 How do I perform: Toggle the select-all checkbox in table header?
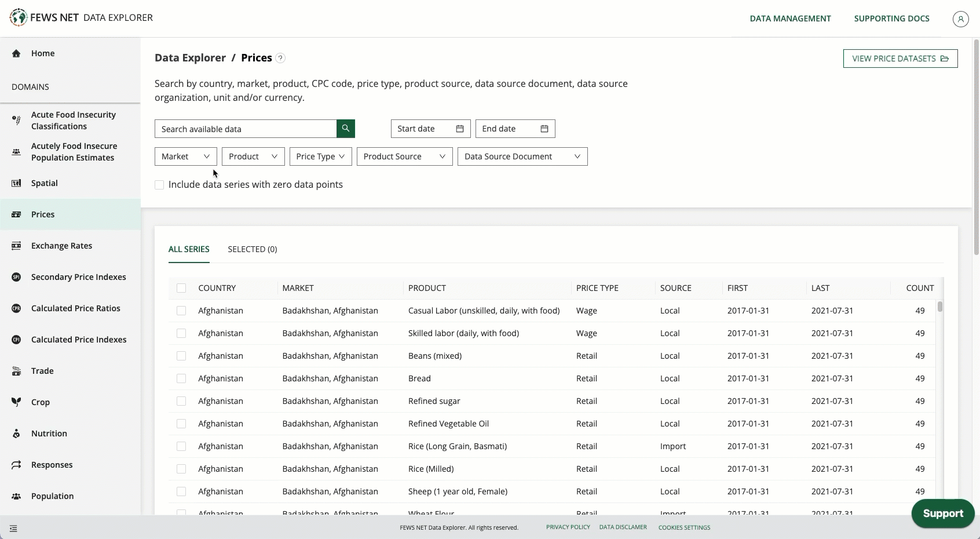(x=181, y=288)
